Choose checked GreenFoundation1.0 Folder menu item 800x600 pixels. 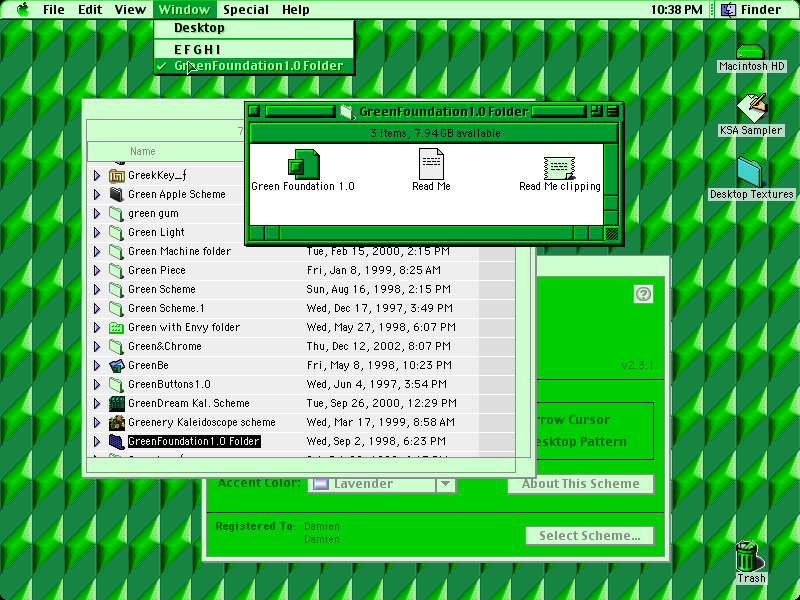point(254,66)
